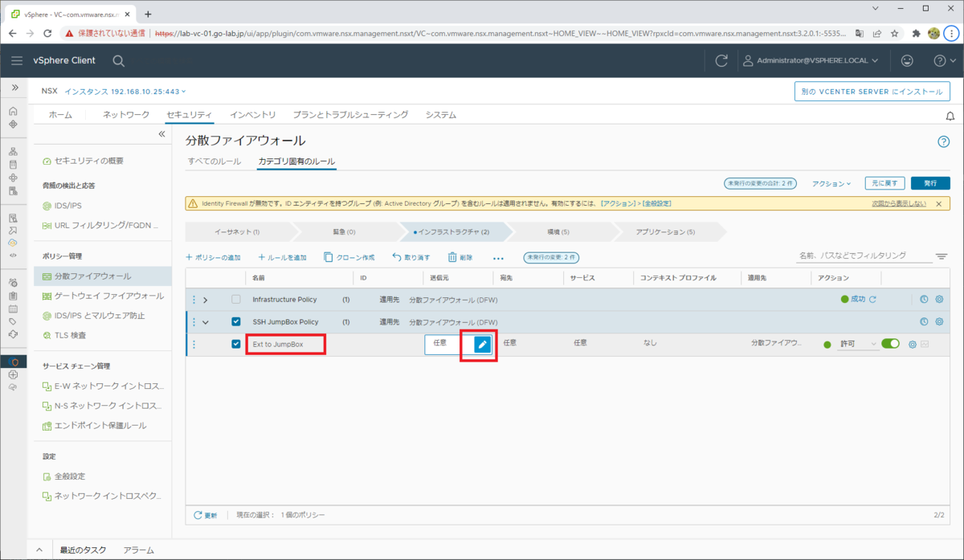Click 次回から表示しない link in banner

click(899, 204)
